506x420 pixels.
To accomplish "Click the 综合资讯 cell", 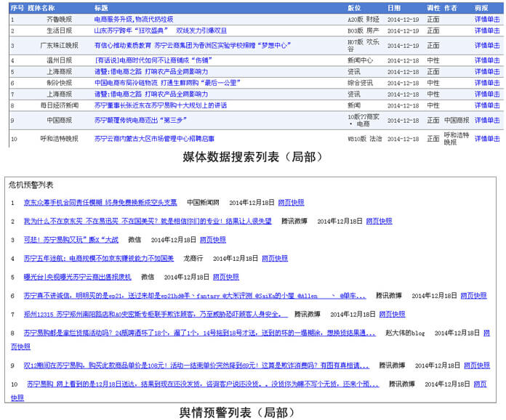I will 360,83.
